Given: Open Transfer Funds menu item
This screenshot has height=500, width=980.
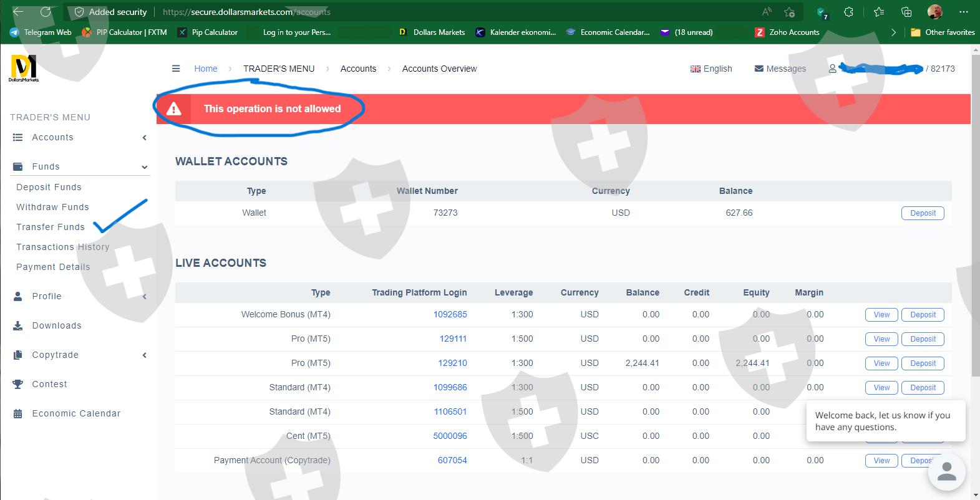Looking at the screenshot, I should point(51,227).
